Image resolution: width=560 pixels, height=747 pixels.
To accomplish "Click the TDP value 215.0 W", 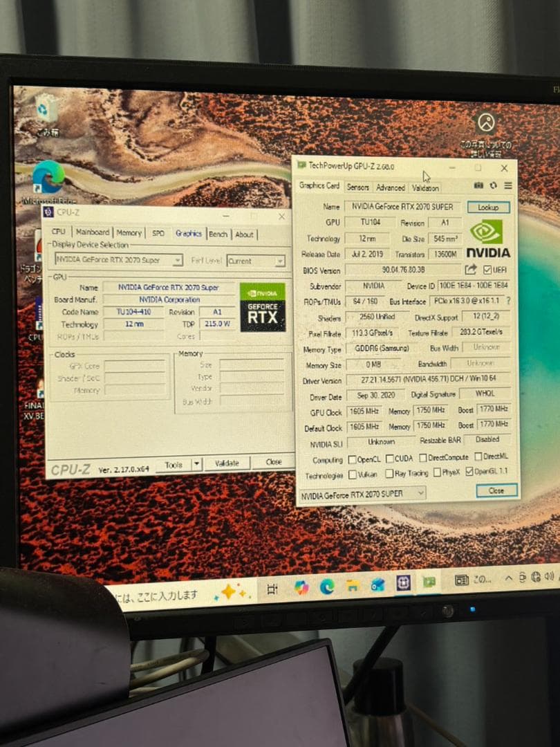I will point(218,324).
